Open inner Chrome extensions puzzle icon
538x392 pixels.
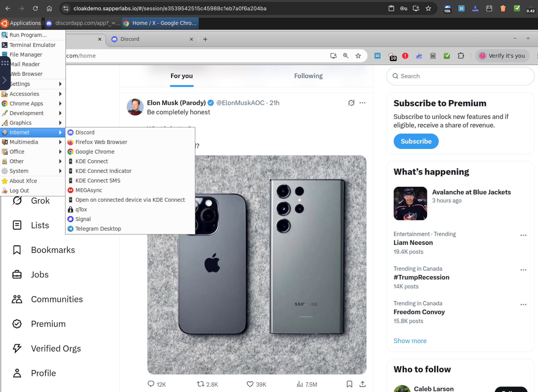(461, 56)
